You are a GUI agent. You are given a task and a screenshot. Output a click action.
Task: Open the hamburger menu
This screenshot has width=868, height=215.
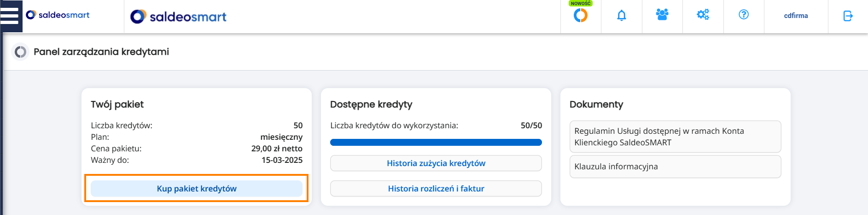pos(10,16)
